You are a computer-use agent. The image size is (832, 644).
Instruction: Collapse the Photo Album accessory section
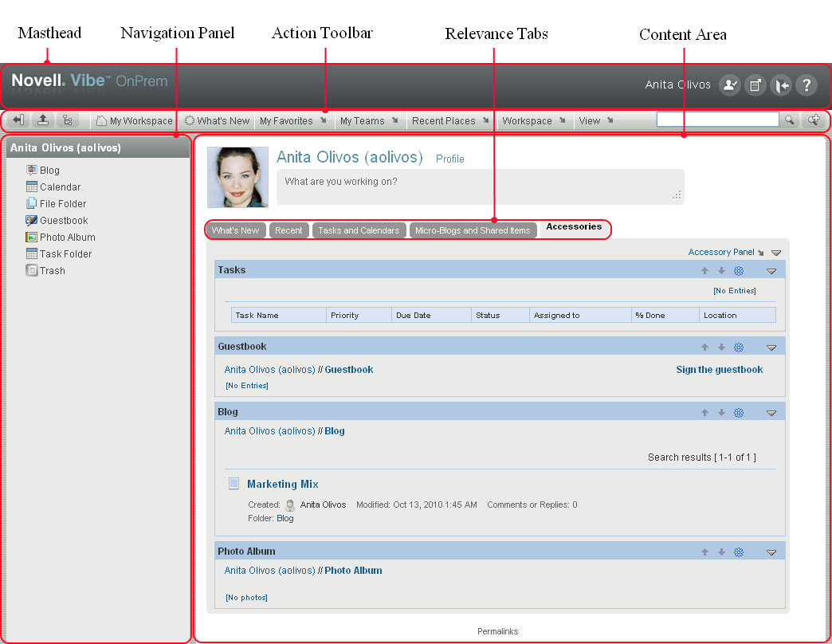(771, 552)
